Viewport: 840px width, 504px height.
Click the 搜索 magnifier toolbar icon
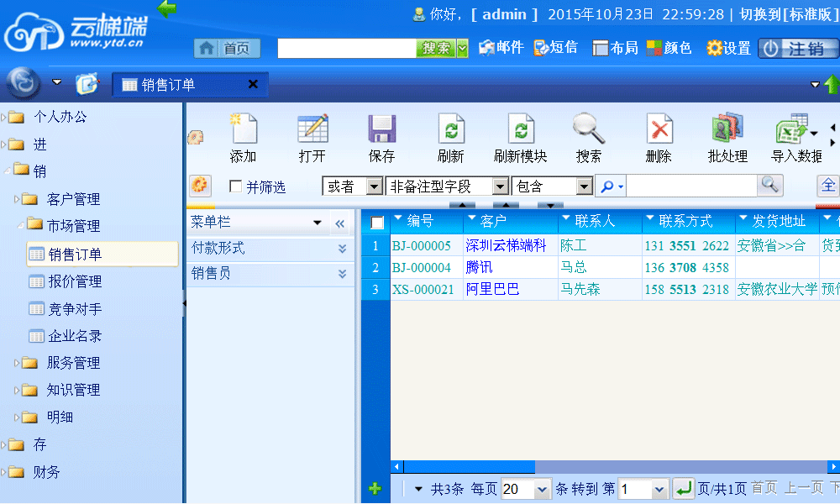(x=589, y=129)
